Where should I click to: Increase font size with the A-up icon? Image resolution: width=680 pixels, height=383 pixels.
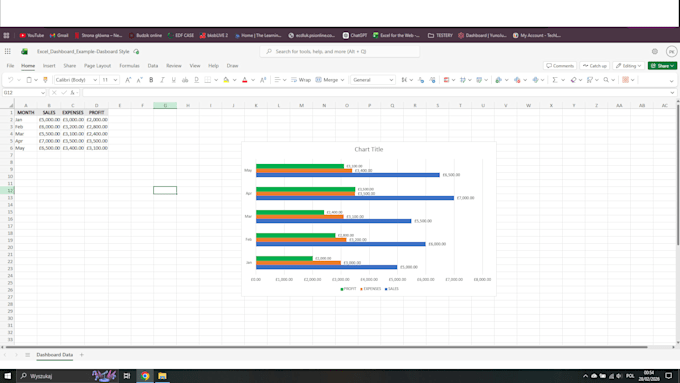tap(128, 80)
